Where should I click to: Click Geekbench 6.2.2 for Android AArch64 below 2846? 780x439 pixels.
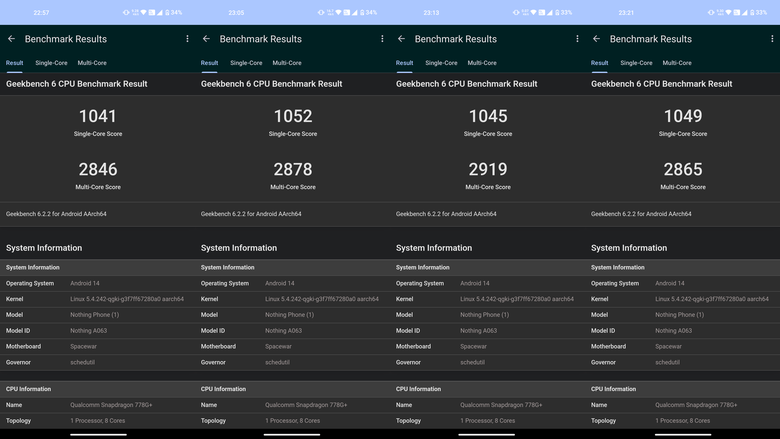point(56,214)
